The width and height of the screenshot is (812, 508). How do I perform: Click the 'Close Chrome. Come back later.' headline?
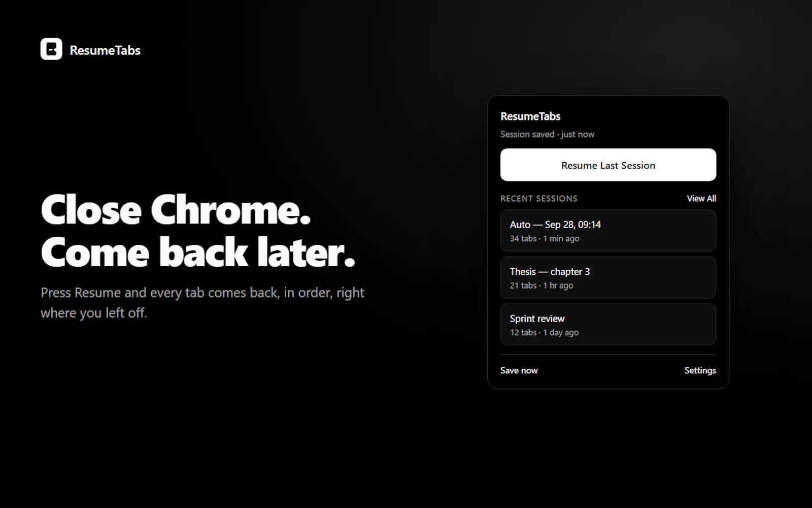(x=198, y=231)
